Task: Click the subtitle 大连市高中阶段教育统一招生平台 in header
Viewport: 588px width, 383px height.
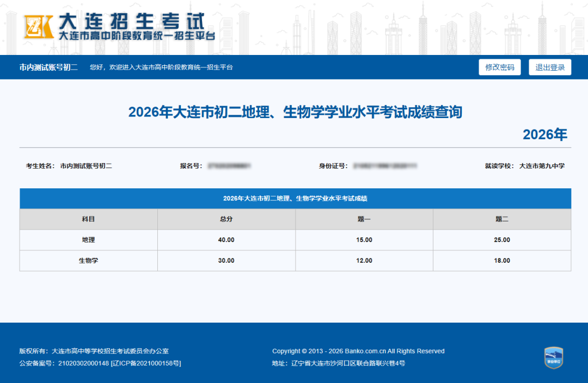Action: click(x=137, y=36)
